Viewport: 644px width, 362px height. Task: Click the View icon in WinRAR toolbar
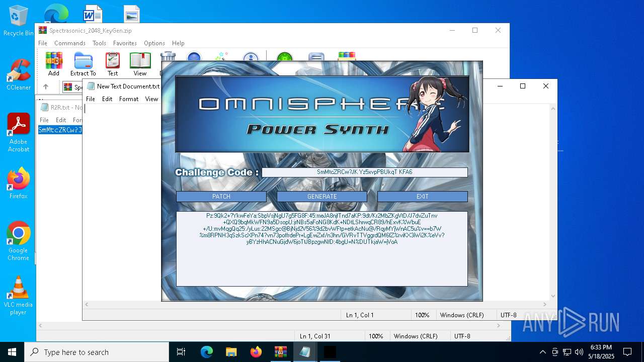coord(140,64)
